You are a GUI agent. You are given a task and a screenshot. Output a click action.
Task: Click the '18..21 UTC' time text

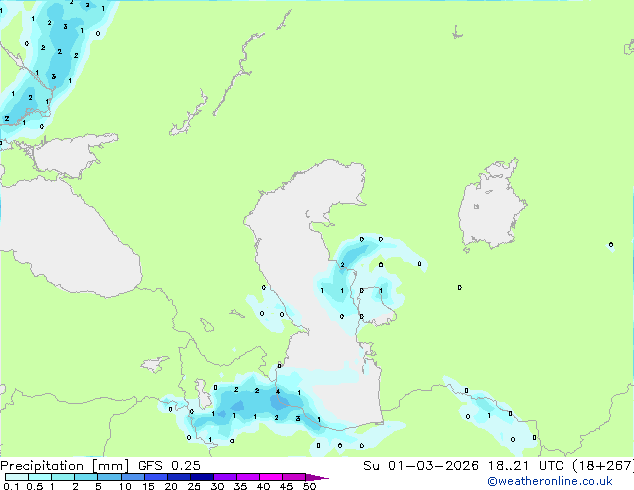point(526,466)
